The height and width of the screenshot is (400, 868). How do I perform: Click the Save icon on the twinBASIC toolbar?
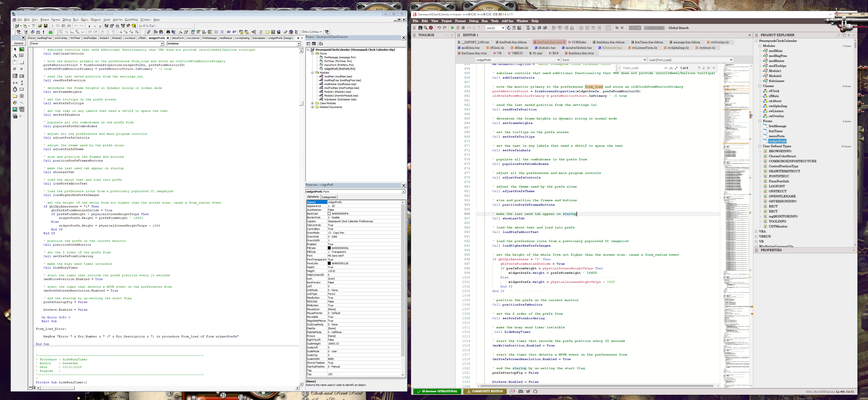pyautogui.click(x=421, y=28)
